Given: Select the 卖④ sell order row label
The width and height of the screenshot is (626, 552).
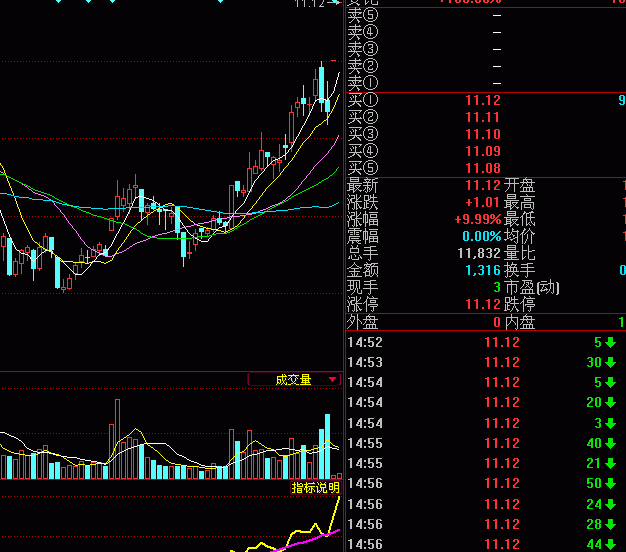Looking at the screenshot, I should [363, 32].
